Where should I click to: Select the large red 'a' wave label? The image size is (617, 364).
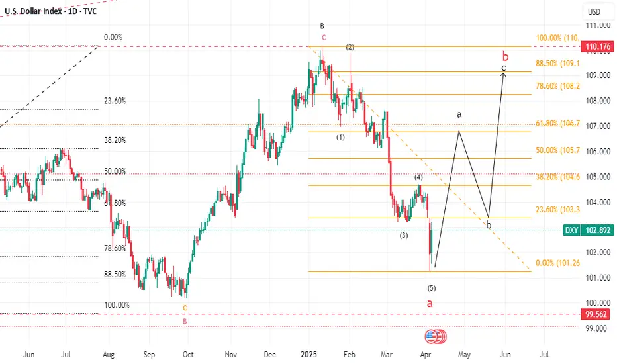click(x=430, y=303)
